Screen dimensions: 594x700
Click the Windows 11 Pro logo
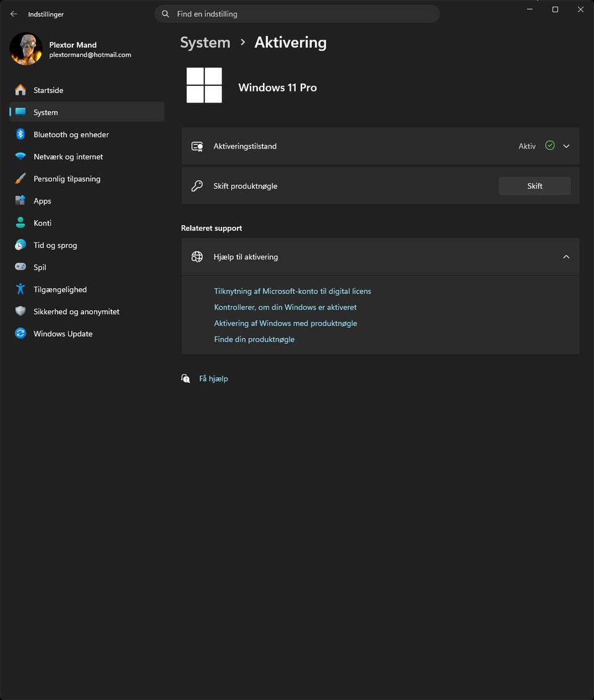204,85
